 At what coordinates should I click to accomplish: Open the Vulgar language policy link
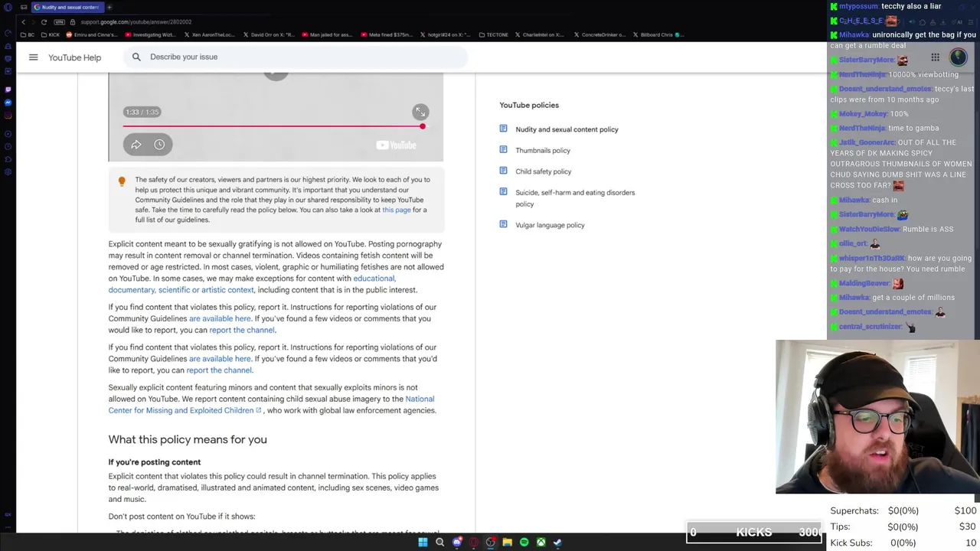(550, 225)
